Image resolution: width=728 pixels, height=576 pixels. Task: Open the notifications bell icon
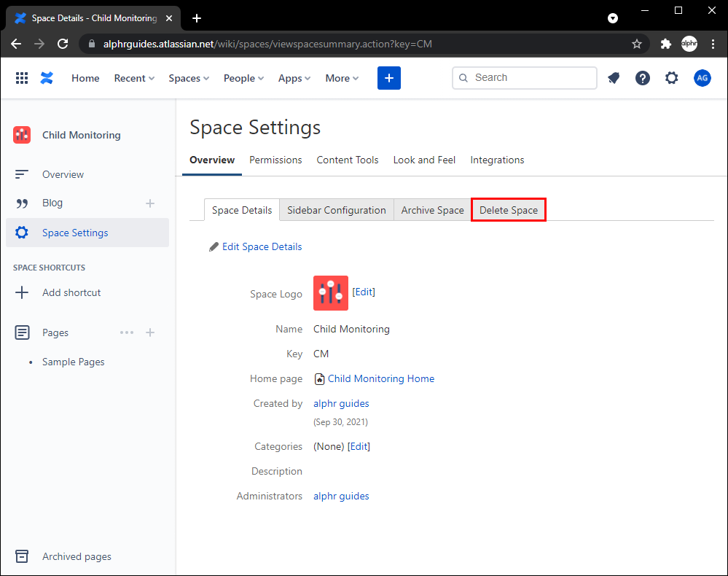(614, 78)
